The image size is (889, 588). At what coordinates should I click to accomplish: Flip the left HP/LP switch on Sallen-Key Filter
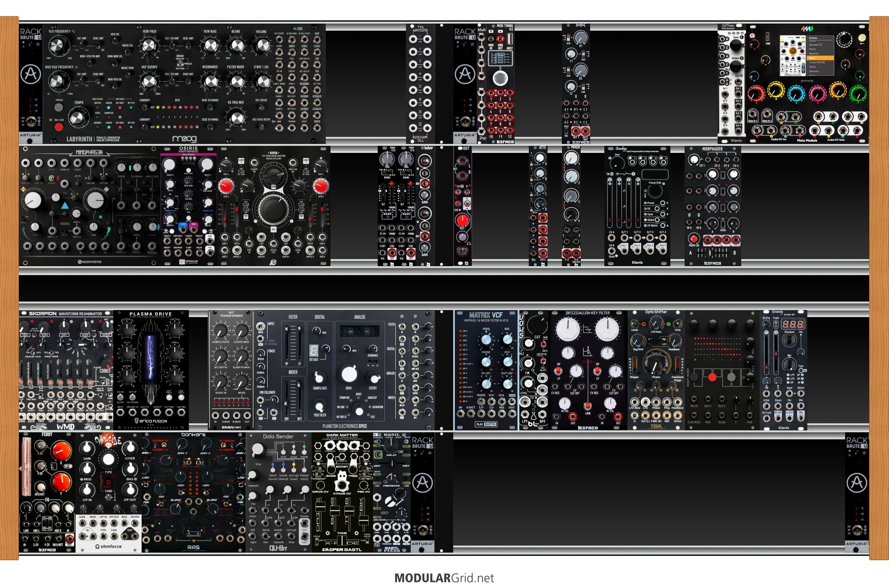(x=559, y=371)
